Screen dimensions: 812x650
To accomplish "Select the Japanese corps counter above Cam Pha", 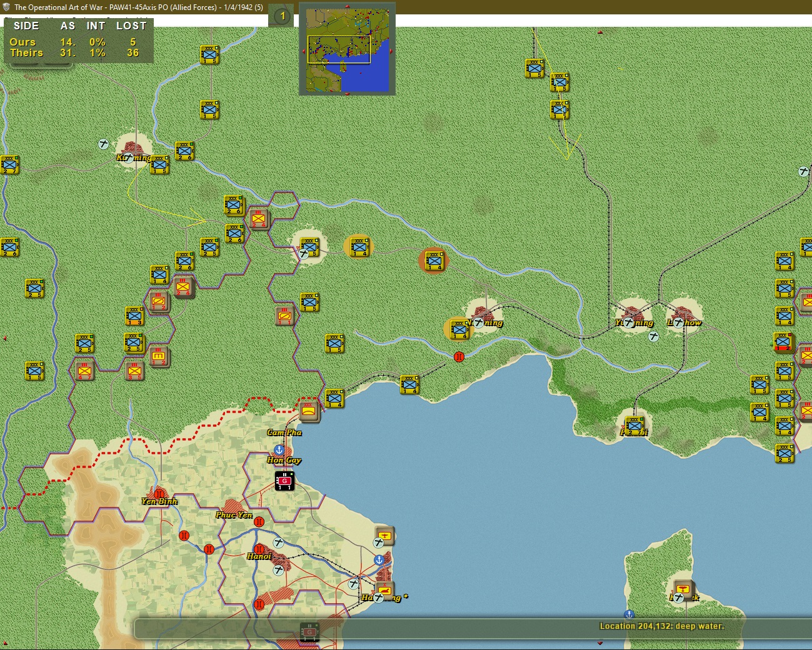I will pyautogui.click(x=309, y=411).
